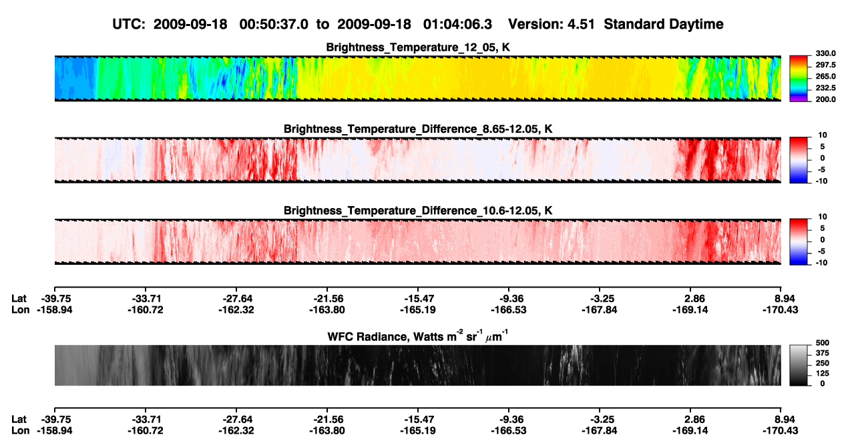Click latitude -15.47 under the 10.6-12.05 panel
The height and width of the screenshot is (445, 868).
click(x=417, y=298)
